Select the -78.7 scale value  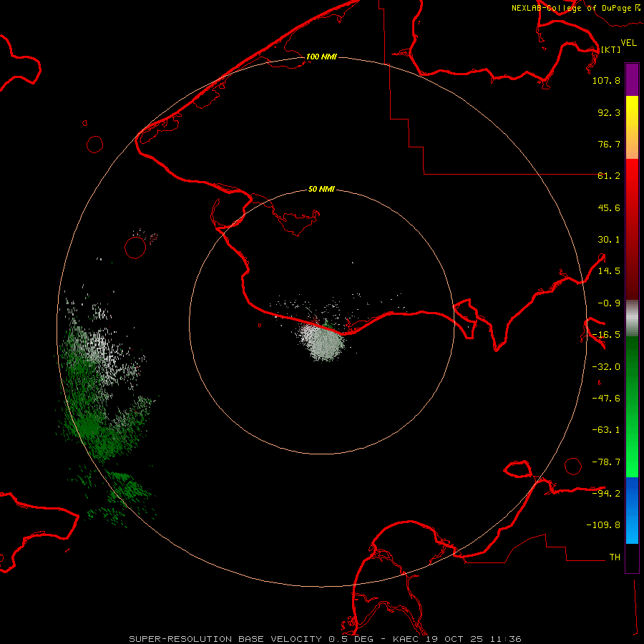[606, 462]
